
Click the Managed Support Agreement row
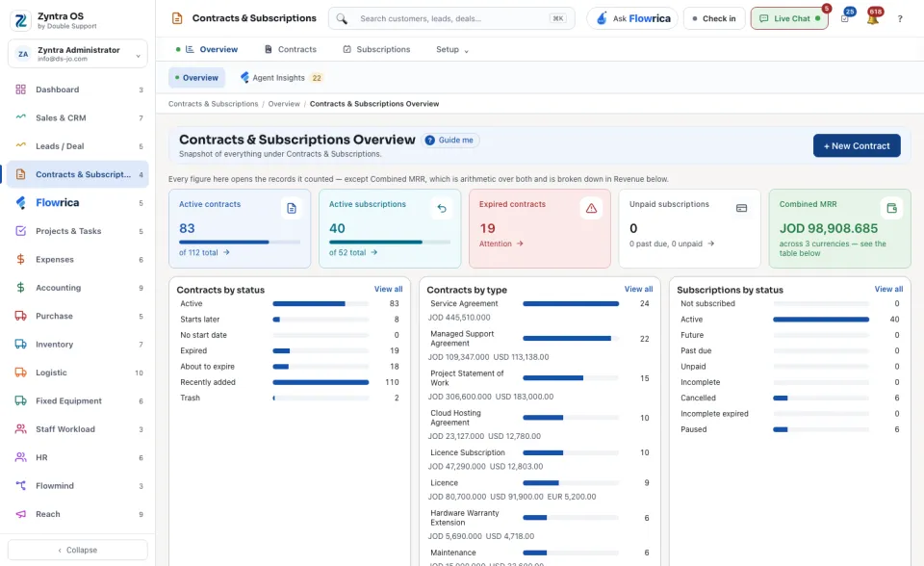tap(539, 339)
